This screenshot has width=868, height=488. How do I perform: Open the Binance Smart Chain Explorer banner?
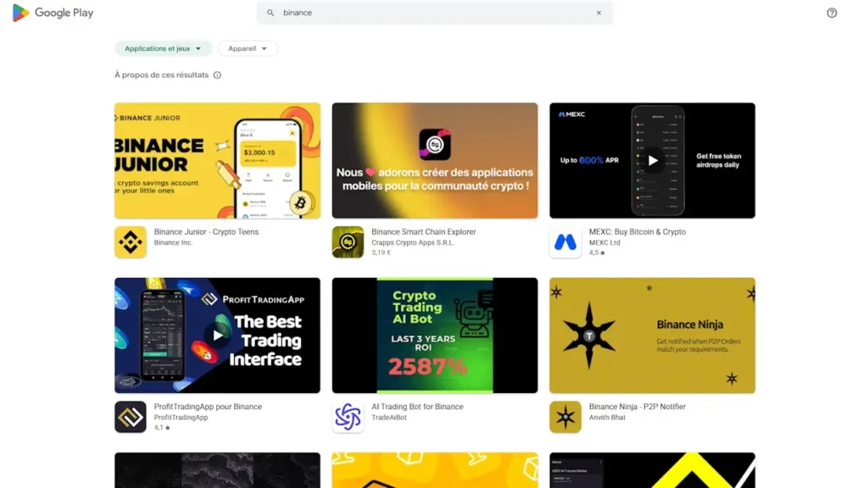[435, 160]
